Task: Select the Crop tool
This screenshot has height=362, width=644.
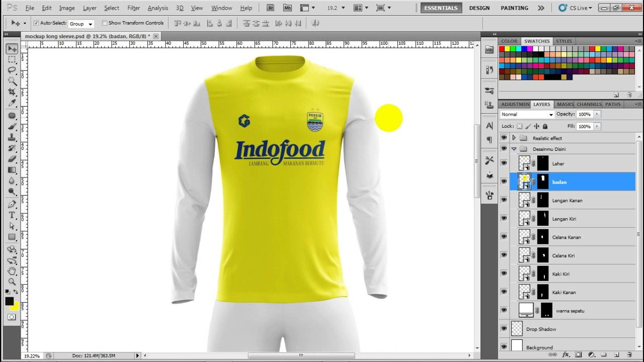Action: click(x=12, y=92)
